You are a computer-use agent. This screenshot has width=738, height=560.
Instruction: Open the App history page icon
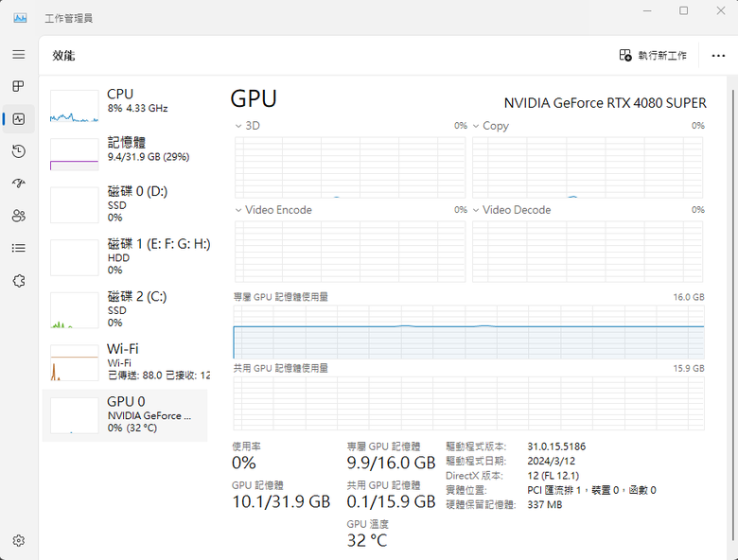point(18,151)
